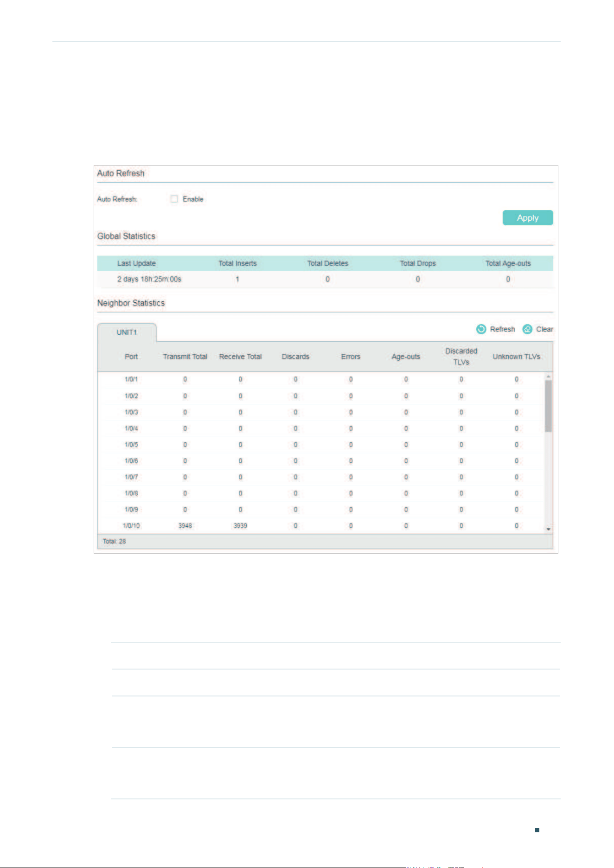Click the Discarded TLVs column header

tap(461, 357)
